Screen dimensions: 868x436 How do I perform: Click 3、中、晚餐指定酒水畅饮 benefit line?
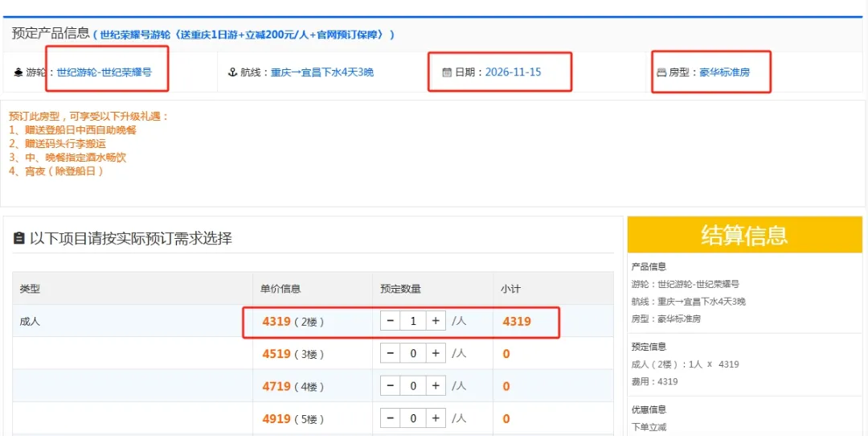click(68, 158)
